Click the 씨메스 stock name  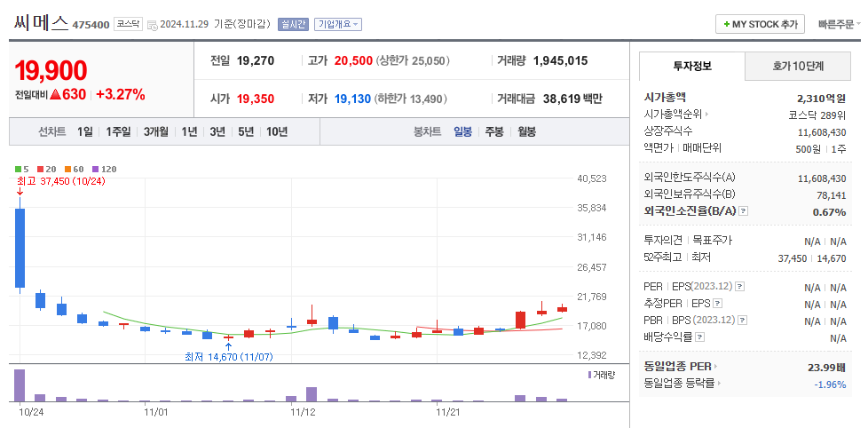(x=41, y=23)
